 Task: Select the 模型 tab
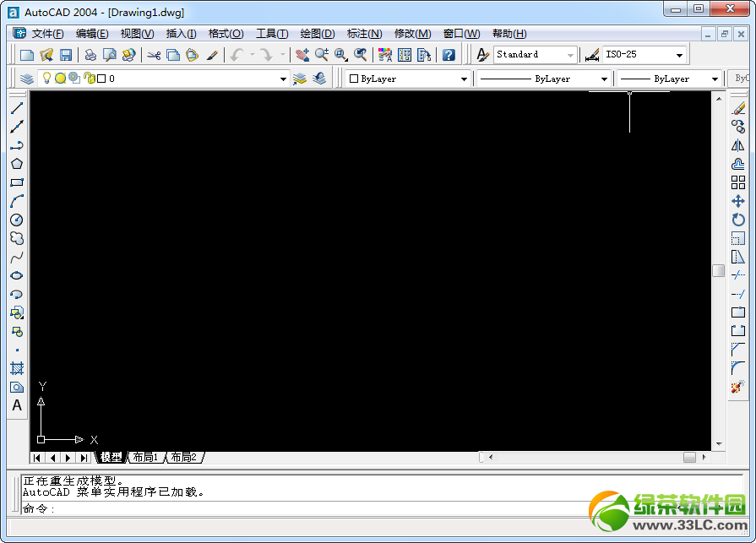111,457
